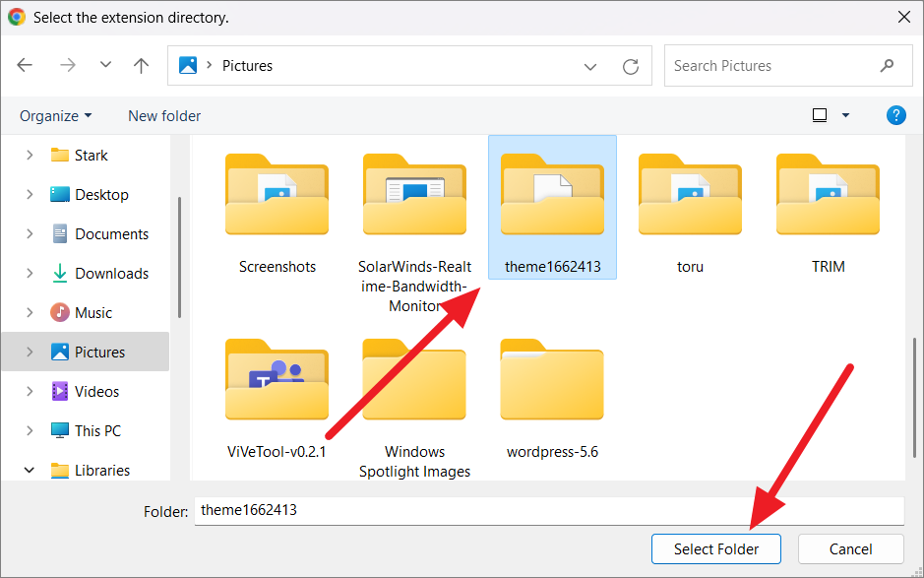Click the TRIM folder name label
Image resolution: width=924 pixels, height=578 pixels.
(x=828, y=267)
